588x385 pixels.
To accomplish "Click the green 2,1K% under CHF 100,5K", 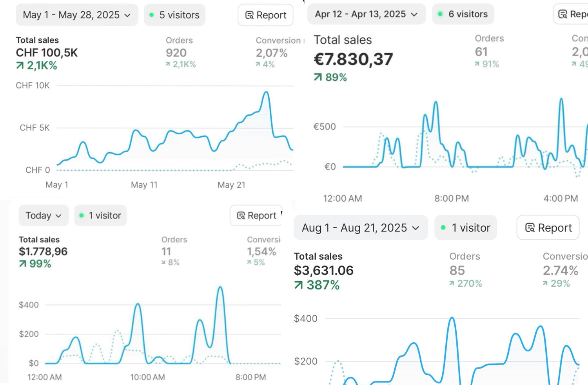I will [x=36, y=65].
